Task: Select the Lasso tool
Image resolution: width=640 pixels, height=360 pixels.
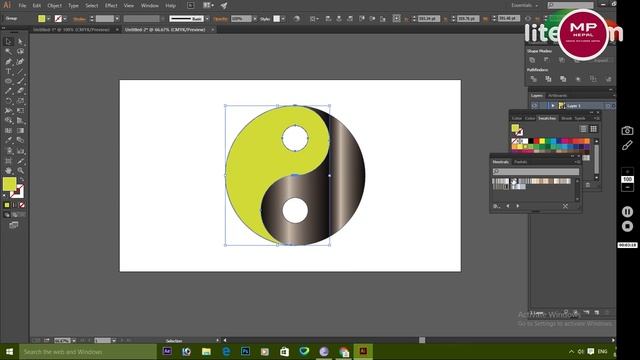Action: (20, 51)
